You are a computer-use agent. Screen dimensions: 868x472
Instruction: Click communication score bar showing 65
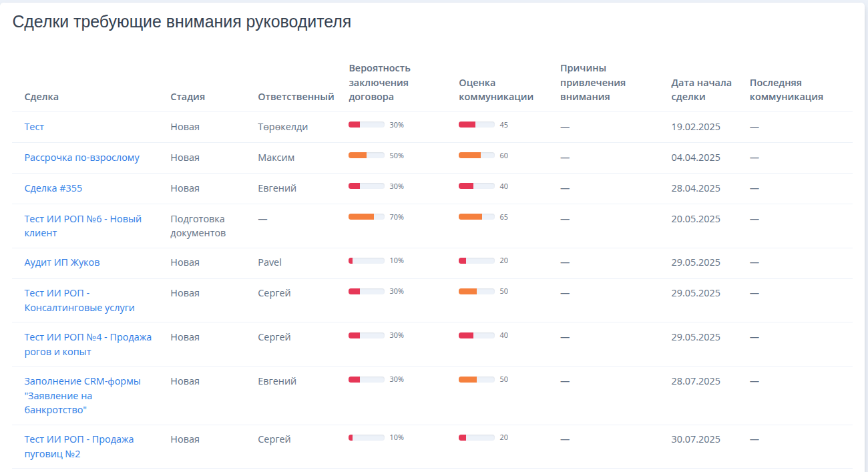(476, 217)
